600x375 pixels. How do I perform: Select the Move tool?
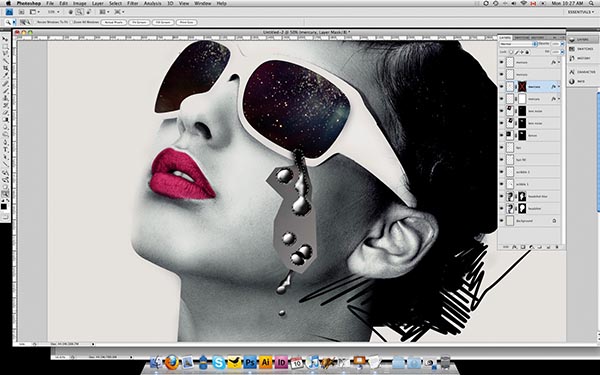[x=5, y=39]
